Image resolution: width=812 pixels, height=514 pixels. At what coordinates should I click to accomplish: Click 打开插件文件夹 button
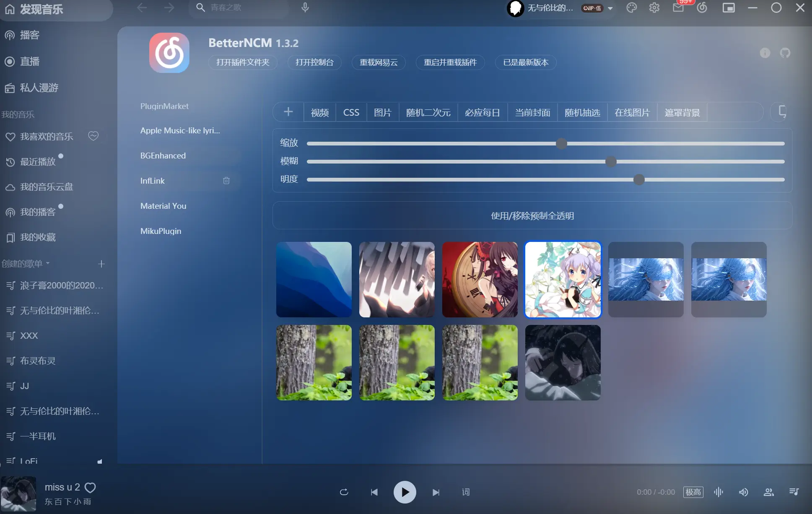[x=243, y=62]
